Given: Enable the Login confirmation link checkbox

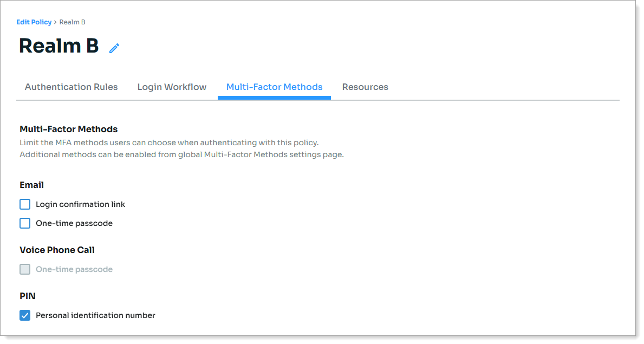Looking at the screenshot, I should 25,204.
